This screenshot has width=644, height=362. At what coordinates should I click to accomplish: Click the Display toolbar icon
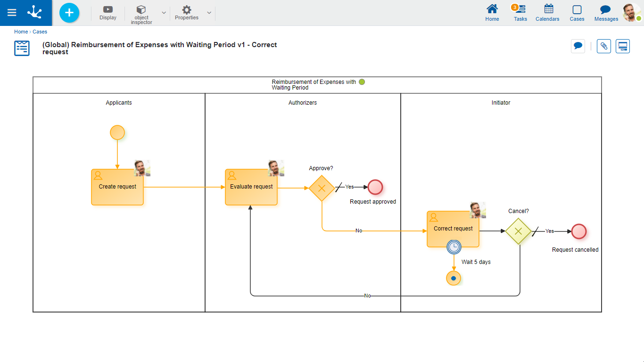(x=108, y=12)
